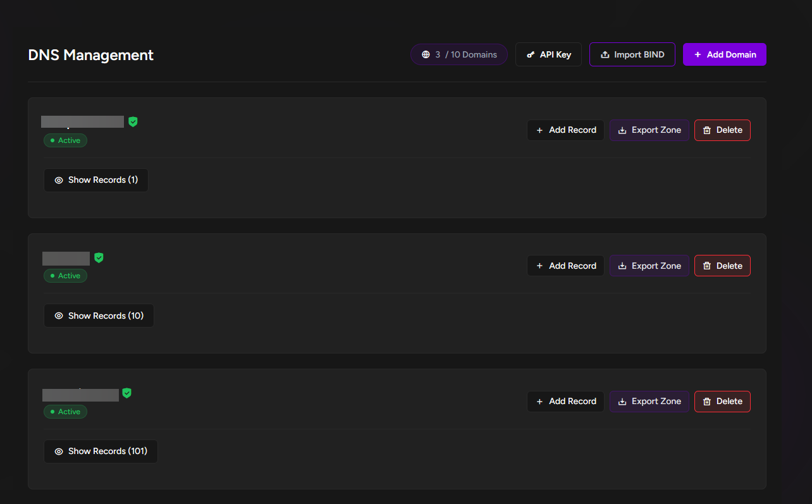Click green verified shield on first domain
Image resolution: width=812 pixels, height=504 pixels.
coord(133,121)
